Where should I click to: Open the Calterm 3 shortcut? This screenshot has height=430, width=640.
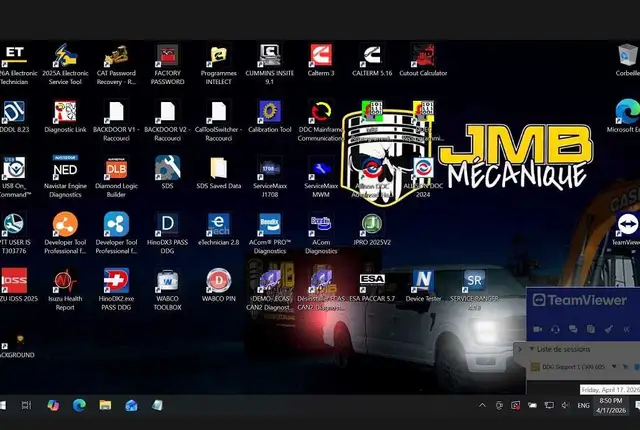(321, 60)
